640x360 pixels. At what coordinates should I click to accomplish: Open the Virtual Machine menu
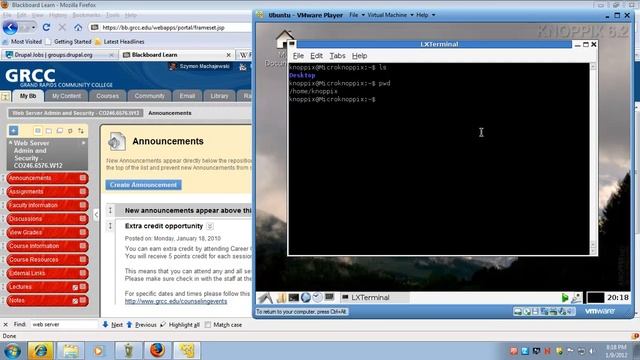390,15
